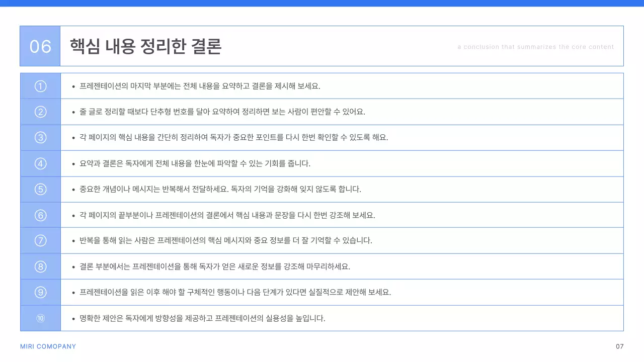Open the MIRI COMOPANY footer link
644x362 pixels.
48,346
